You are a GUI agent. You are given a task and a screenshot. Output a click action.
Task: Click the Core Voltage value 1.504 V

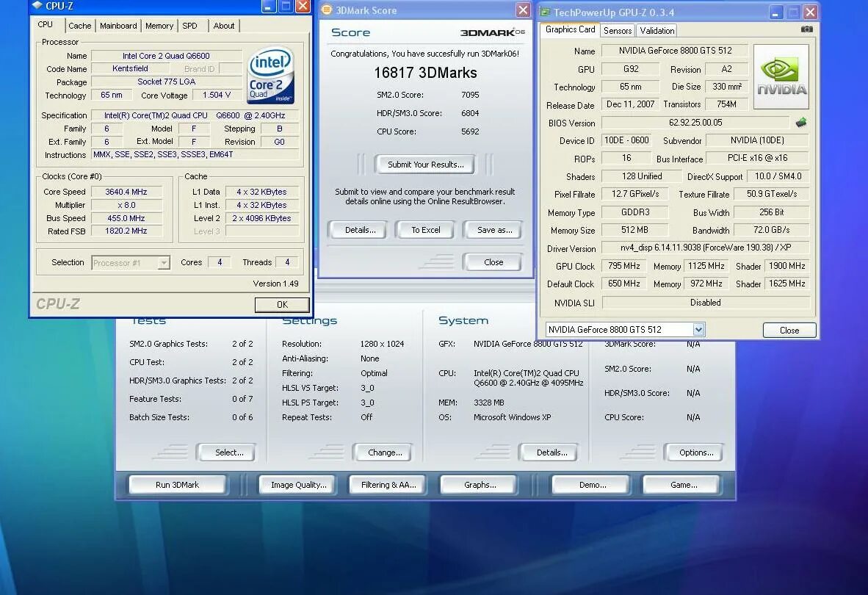point(216,95)
